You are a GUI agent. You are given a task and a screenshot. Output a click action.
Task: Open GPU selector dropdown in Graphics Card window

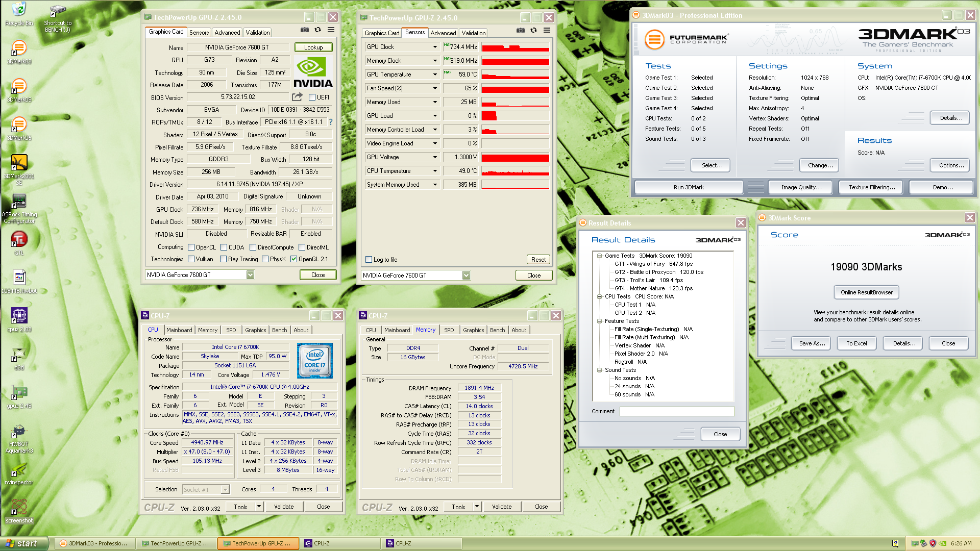(x=250, y=275)
